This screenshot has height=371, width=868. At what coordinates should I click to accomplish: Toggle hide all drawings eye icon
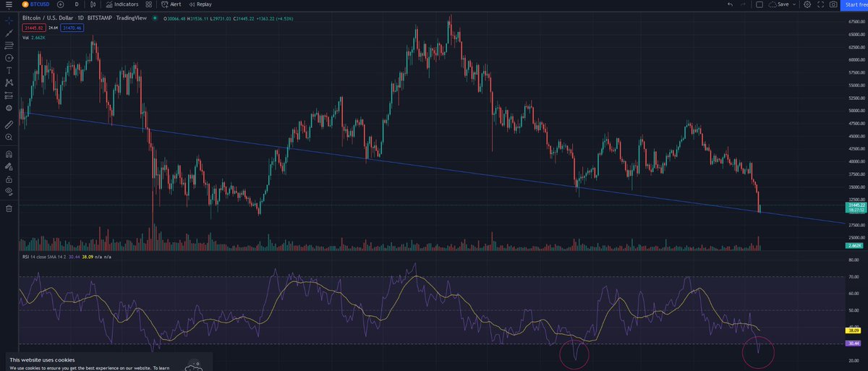pos(9,191)
